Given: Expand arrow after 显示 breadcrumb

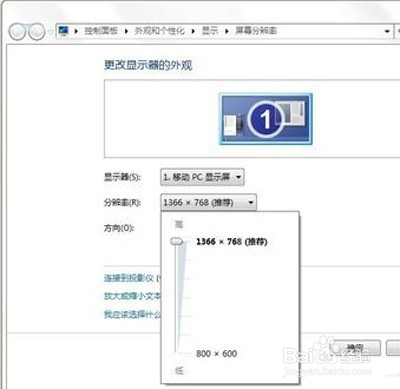Looking at the screenshot, I should click(227, 31).
